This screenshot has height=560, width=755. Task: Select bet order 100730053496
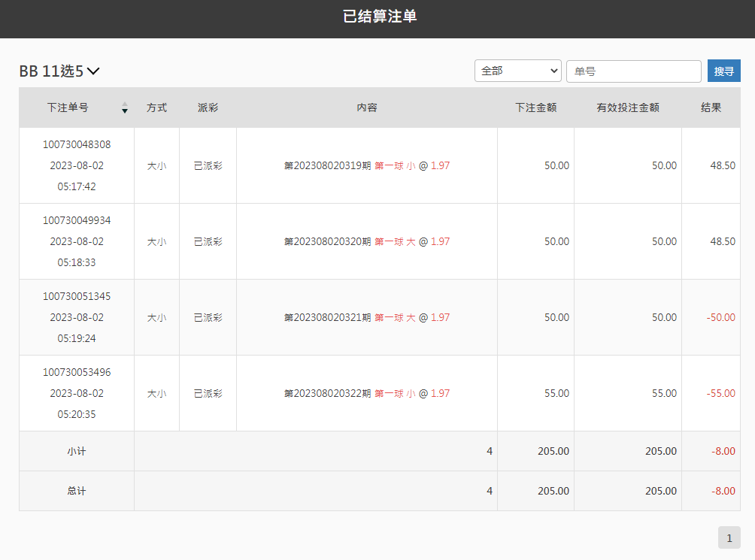point(77,372)
